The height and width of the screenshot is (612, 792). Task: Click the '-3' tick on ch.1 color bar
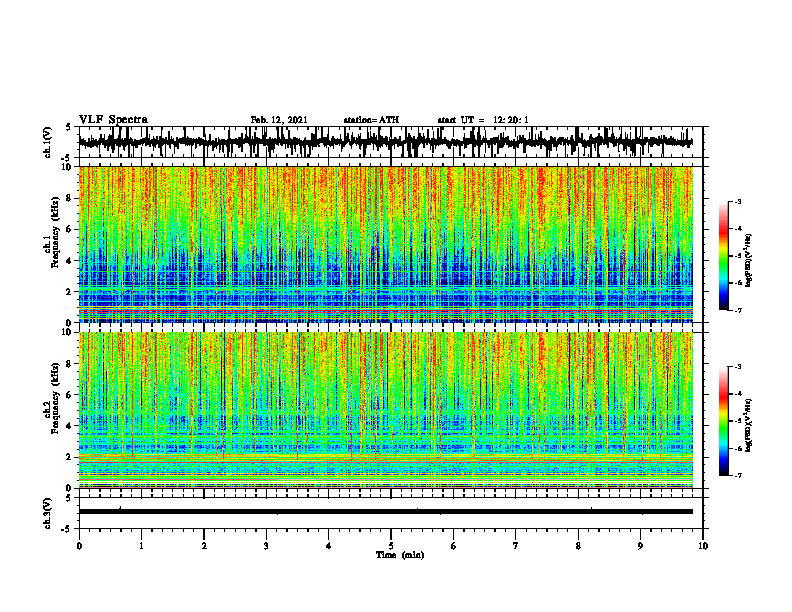(738, 202)
